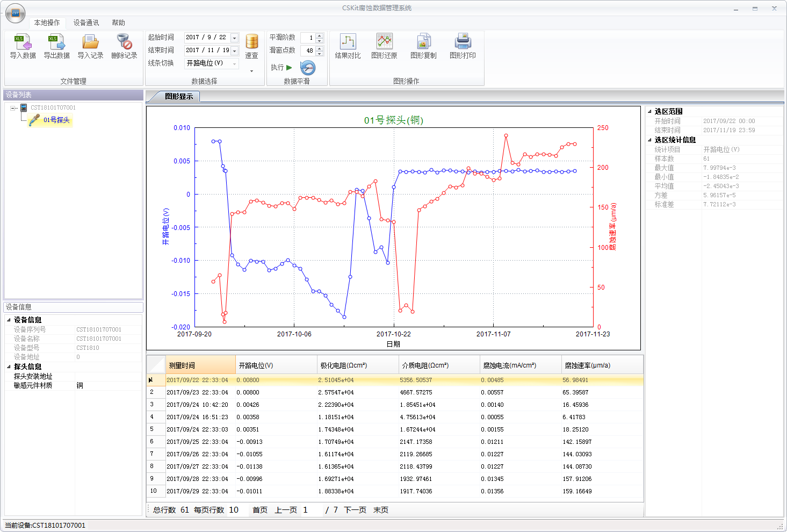Viewport: 787px width, 532px height.
Task: Click the 图形还原 restore chart icon
Action: click(x=384, y=42)
